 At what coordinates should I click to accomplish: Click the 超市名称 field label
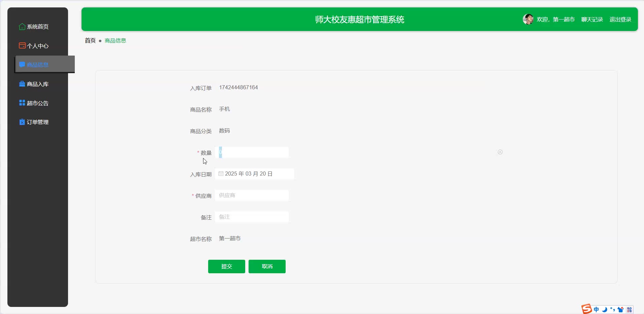click(201, 239)
